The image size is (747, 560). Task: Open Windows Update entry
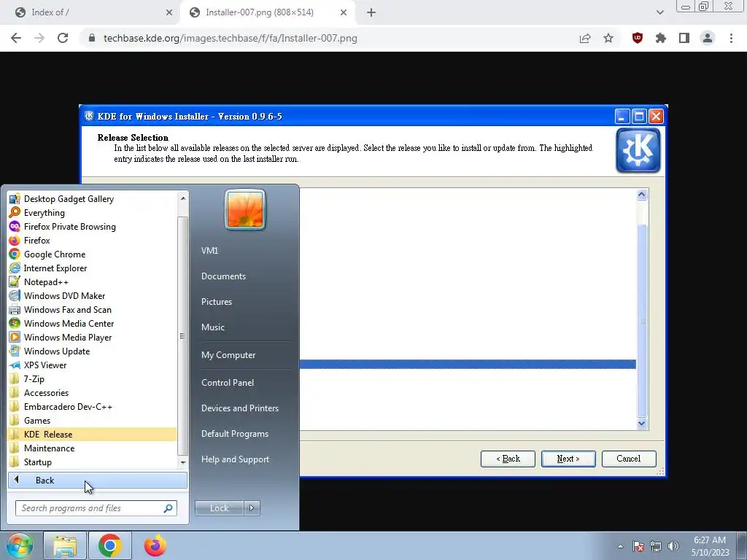coord(92,351)
